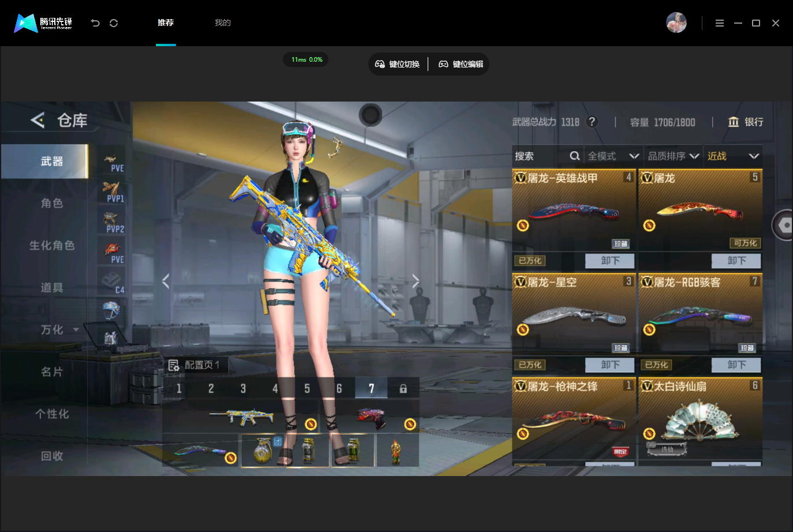Image resolution: width=793 pixels, height=532 pixels.
Task: Click 卸下 under 屠龙-星空
Action: (x=609, y=365)
